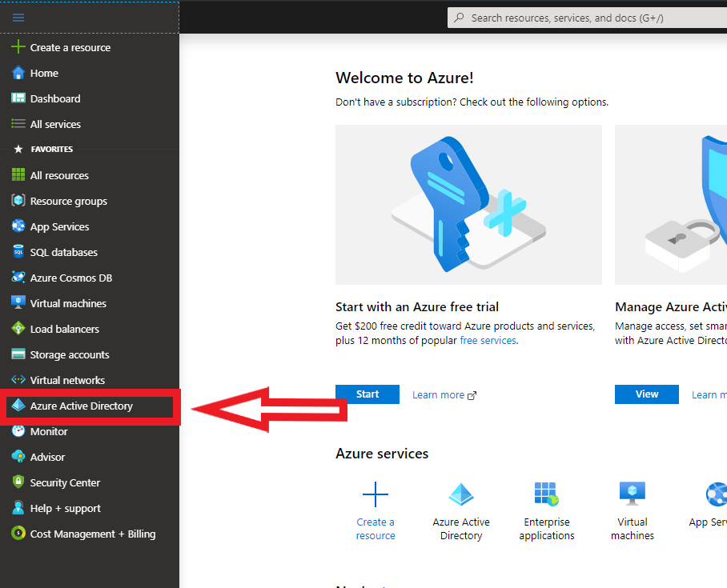Image resolution: width=727 pixels, height=588 pixels.
Task: Expand the All services list
Action: [x=54, y=124]
